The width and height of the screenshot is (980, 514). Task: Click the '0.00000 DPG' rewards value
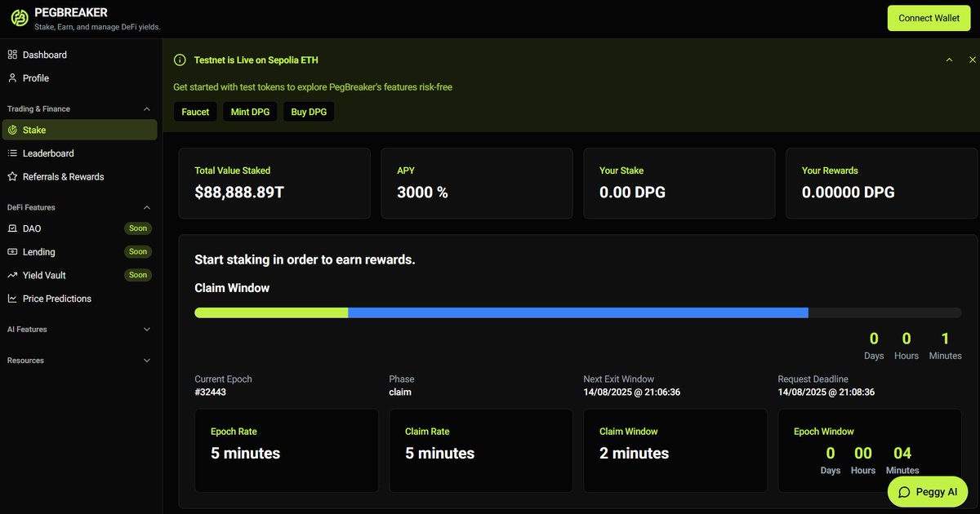point(849,193)
